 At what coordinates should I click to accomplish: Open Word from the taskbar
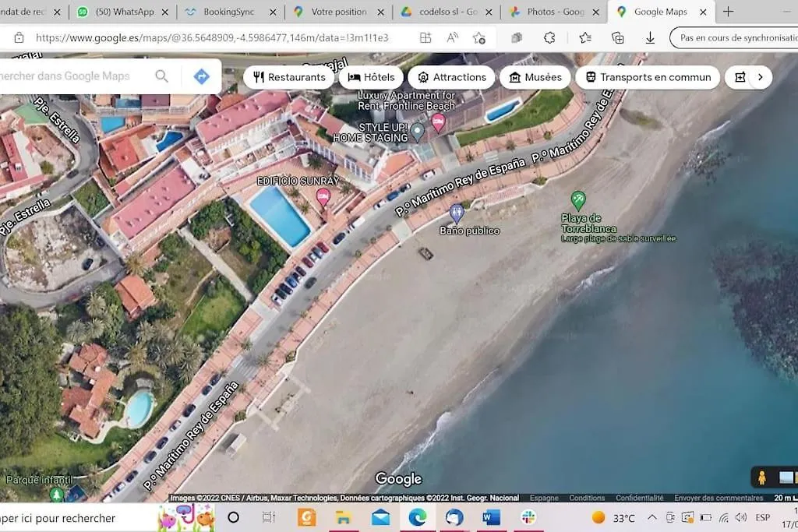click(x=491, y=518)
